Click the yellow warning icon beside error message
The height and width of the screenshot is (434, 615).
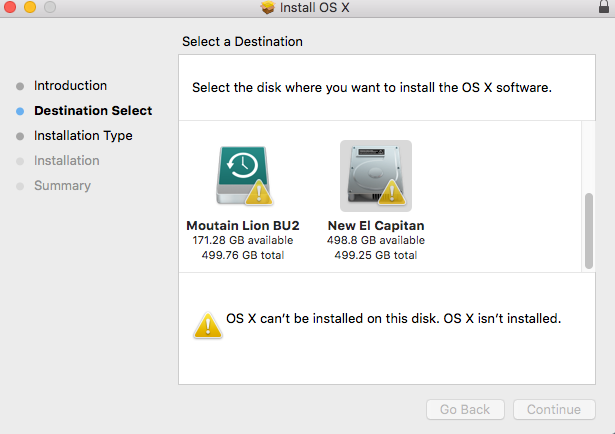[207, 324]
